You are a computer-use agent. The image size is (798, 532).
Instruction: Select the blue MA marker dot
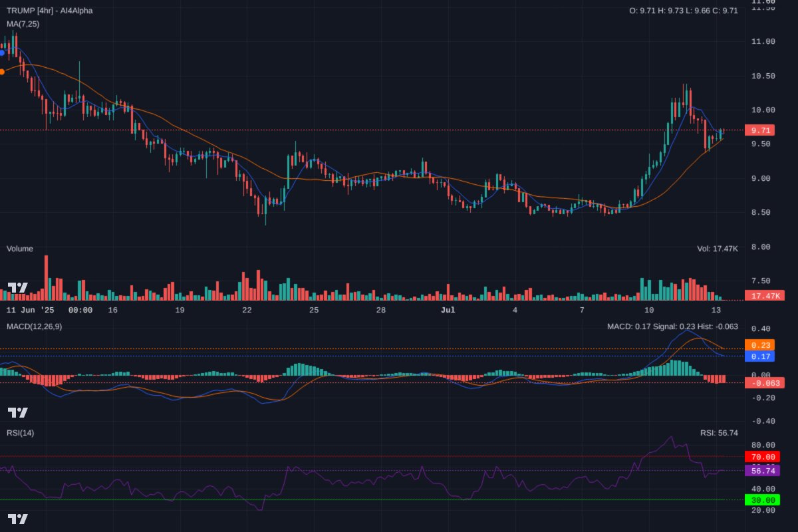click(x=2, y=53)
